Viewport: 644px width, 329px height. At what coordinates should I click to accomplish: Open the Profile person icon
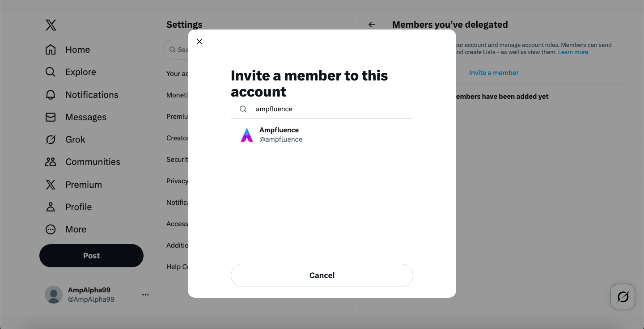[x=51, y=207]
